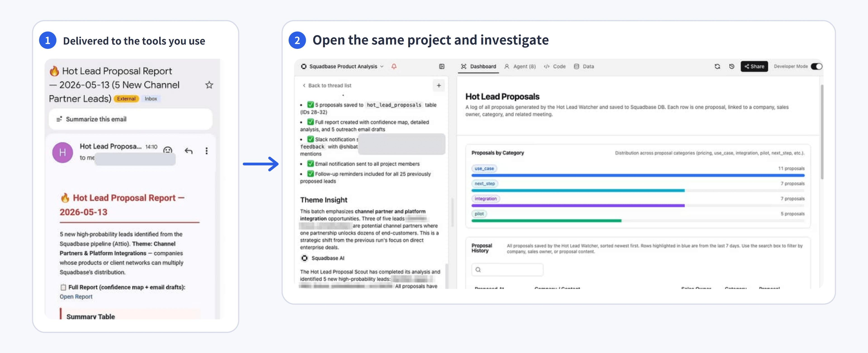Screen dimensions: 868x353
Task: Open version history icon
Action: pyautogui.click(x=731, y=67)
